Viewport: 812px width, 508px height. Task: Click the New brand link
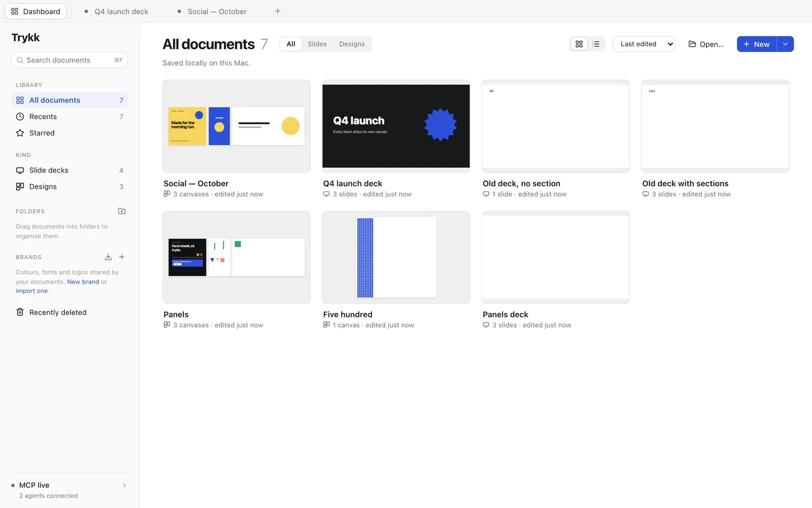(x=83, y=281)
